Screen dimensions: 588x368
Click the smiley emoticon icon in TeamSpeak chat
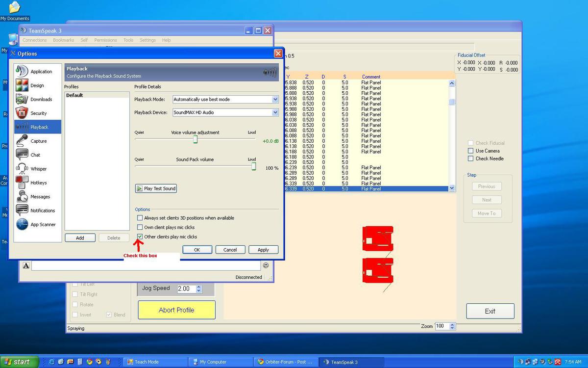click(266, 265)
